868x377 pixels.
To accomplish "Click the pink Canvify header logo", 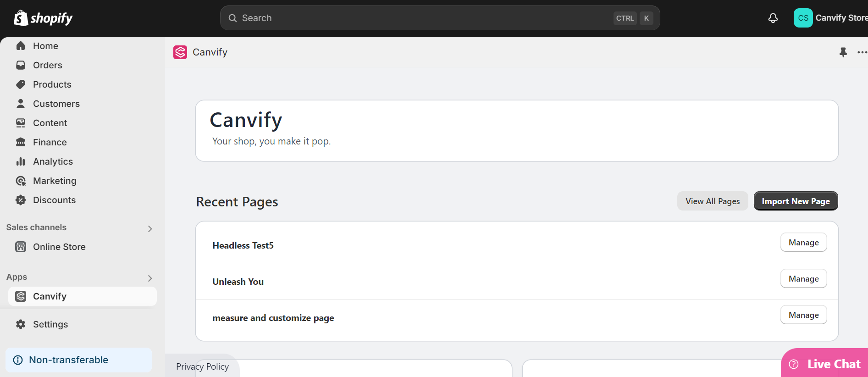I will pyautogui.click(x=180, y=52).
